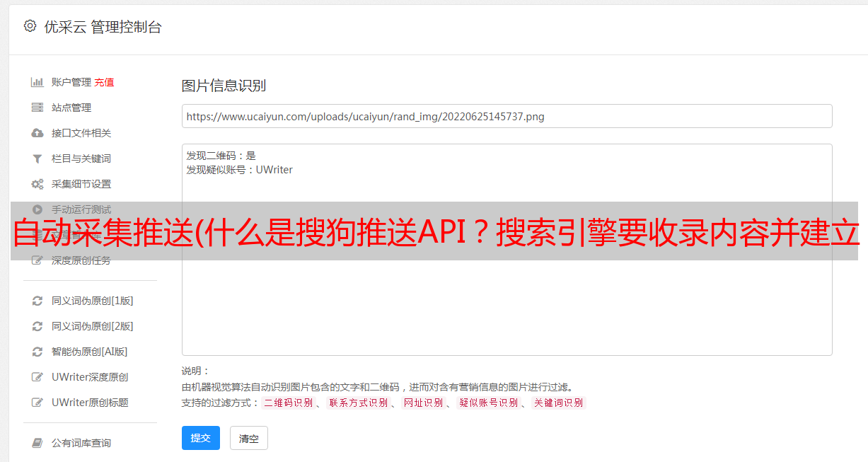868x462 pixels.
Task: Click the 提交 submit button
Action: pyautogui.click(x=201, y=438)
